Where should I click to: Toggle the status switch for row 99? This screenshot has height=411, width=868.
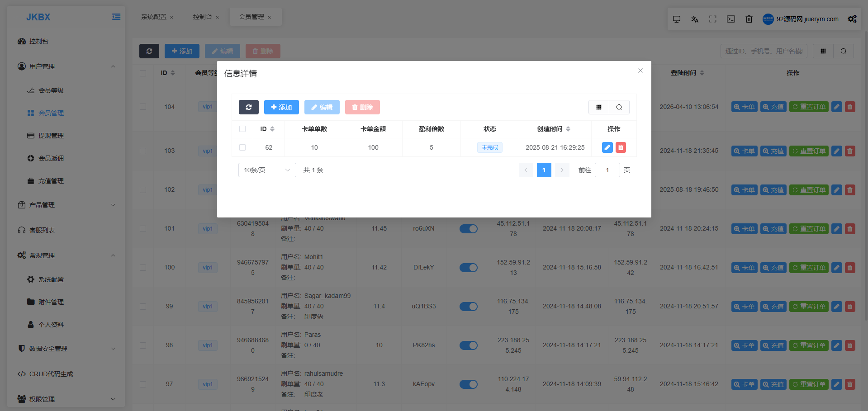click(x=469, y=307)
